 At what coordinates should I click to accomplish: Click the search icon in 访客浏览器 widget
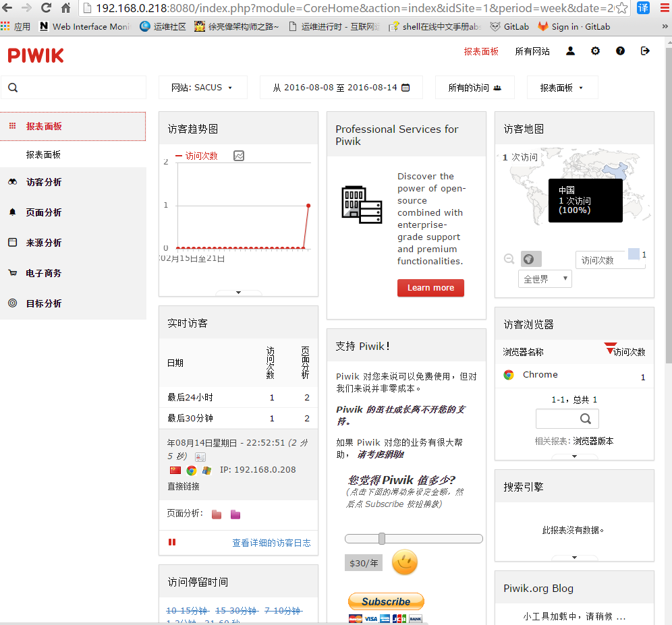click(586, 419)
